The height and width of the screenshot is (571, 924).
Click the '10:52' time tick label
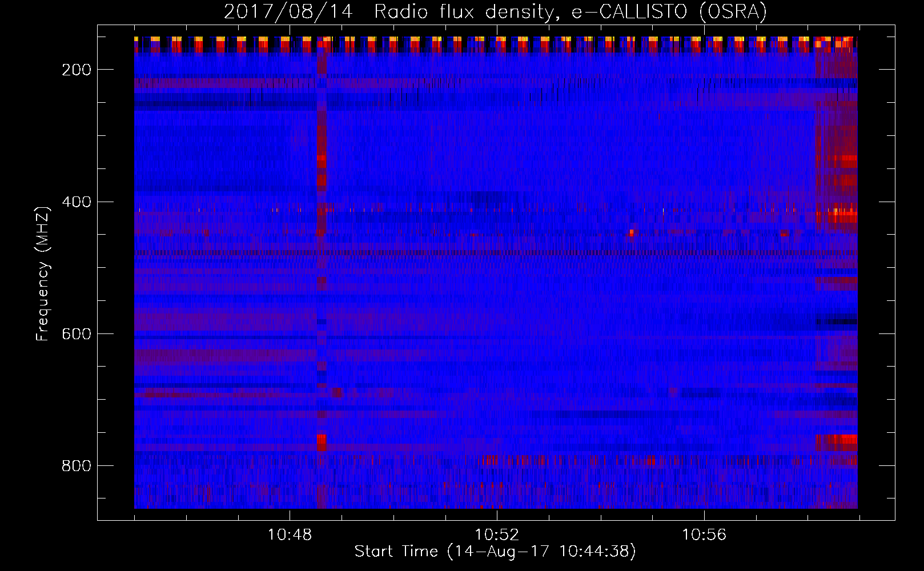pos(497,535)
